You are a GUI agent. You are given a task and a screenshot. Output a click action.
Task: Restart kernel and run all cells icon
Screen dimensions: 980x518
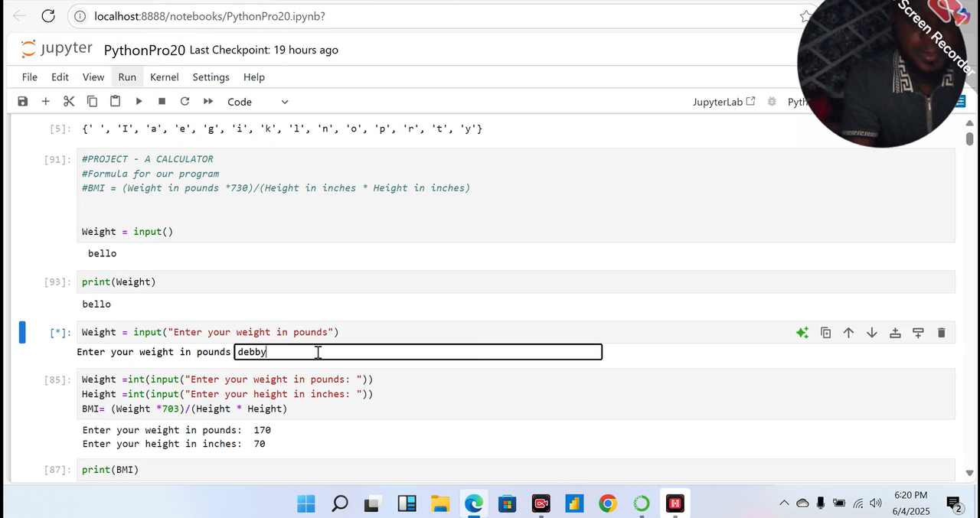pyautogui.click(x=207, y=101)
